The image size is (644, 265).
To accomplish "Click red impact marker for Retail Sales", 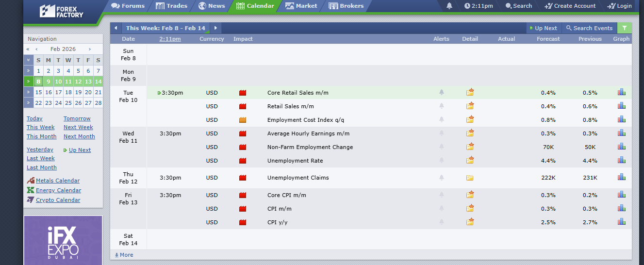I will point(243,106).
